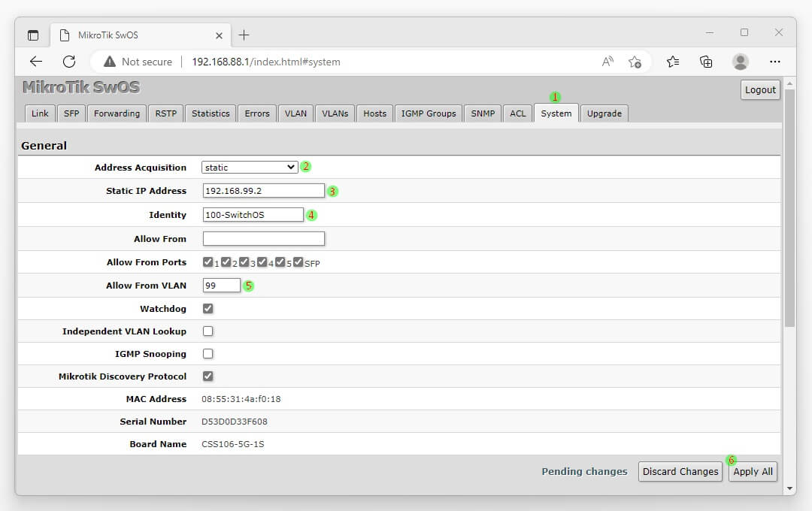Viewport: 812px width, 511px height.
Task: Open the Collections icon in toolbar
Action: pos(706,62)
